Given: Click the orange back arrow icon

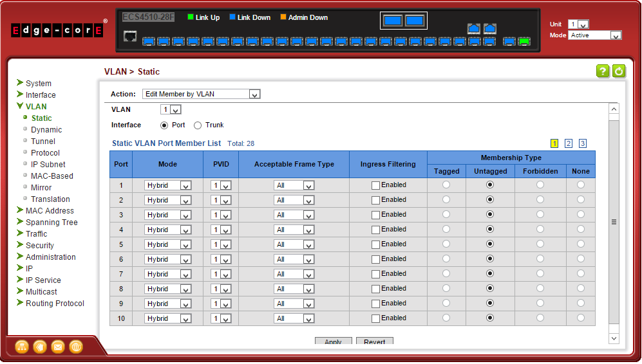Looking at the screenshot, I should tap(40, 347).
